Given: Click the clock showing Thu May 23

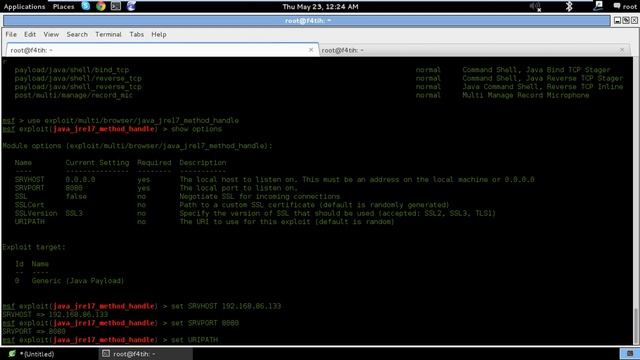Looking at the screenshot, I should (x=320, y=7).
